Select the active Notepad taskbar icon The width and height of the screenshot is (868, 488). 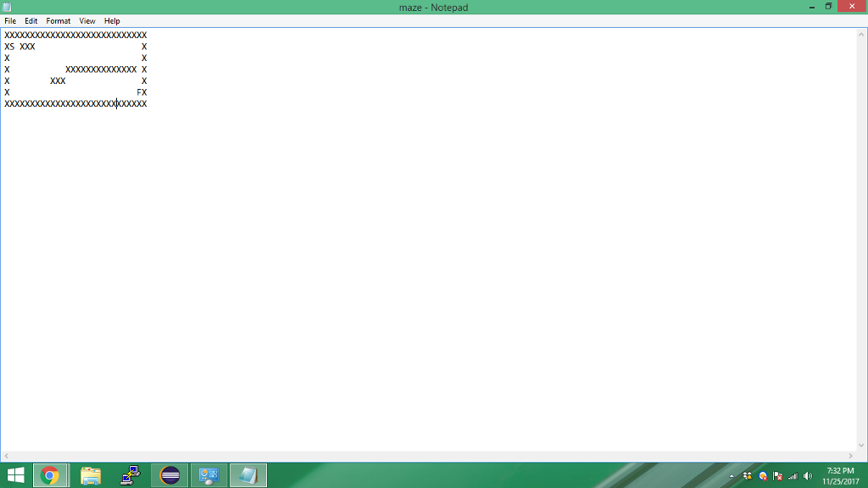pyautogui.click(x=248, y=474)
